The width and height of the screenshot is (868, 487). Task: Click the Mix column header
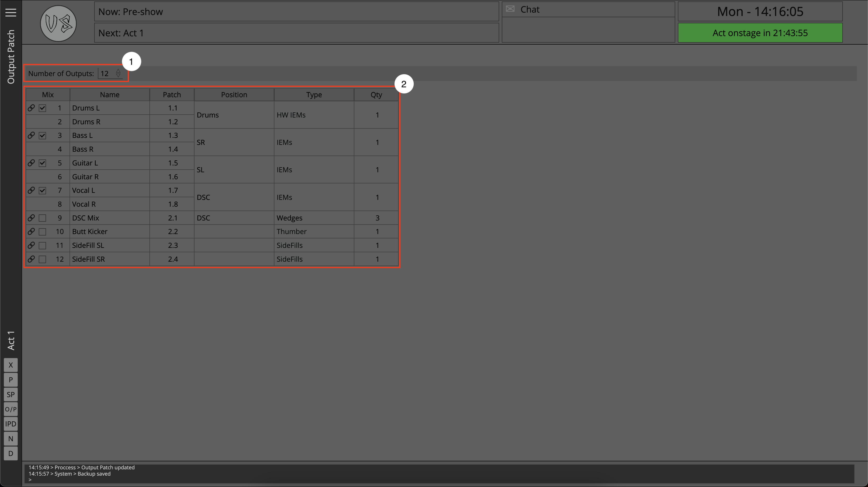tap(48, 95)
